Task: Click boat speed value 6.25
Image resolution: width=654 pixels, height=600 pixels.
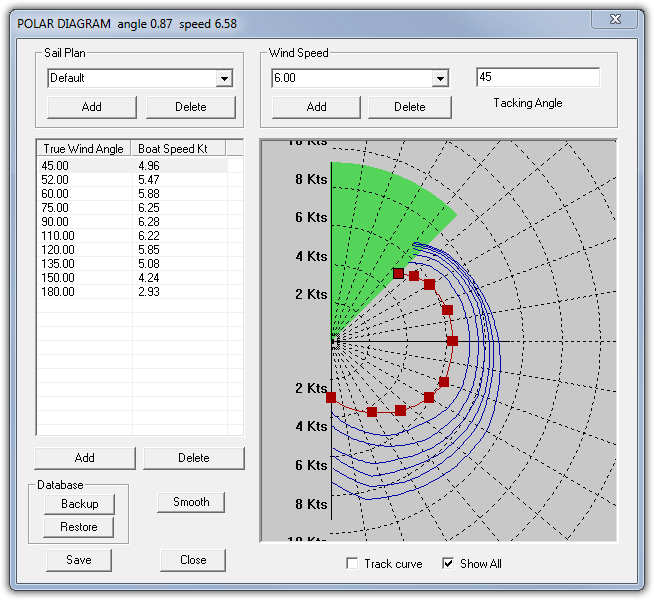Action: click(149, 208)
